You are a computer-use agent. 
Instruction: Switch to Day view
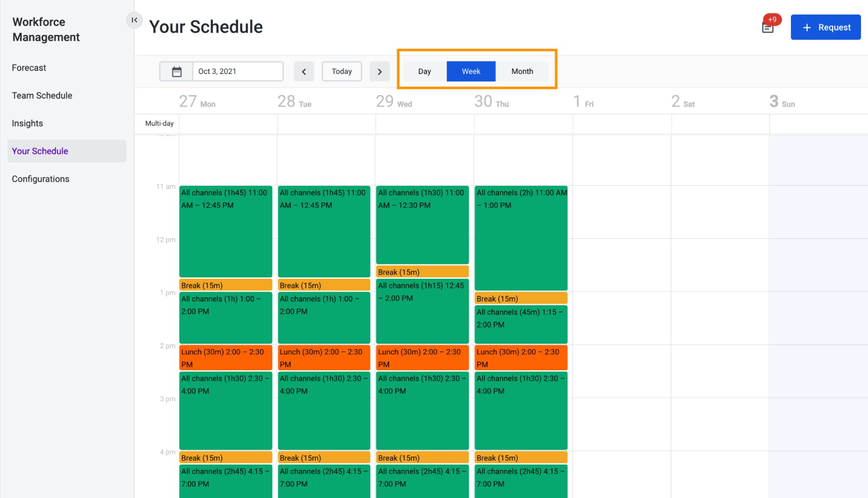(x=424, y=71)
